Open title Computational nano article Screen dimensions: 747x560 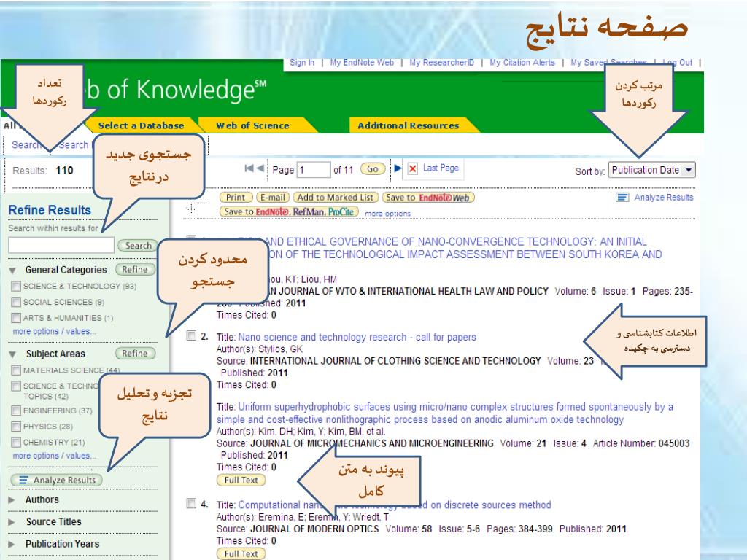395,505
